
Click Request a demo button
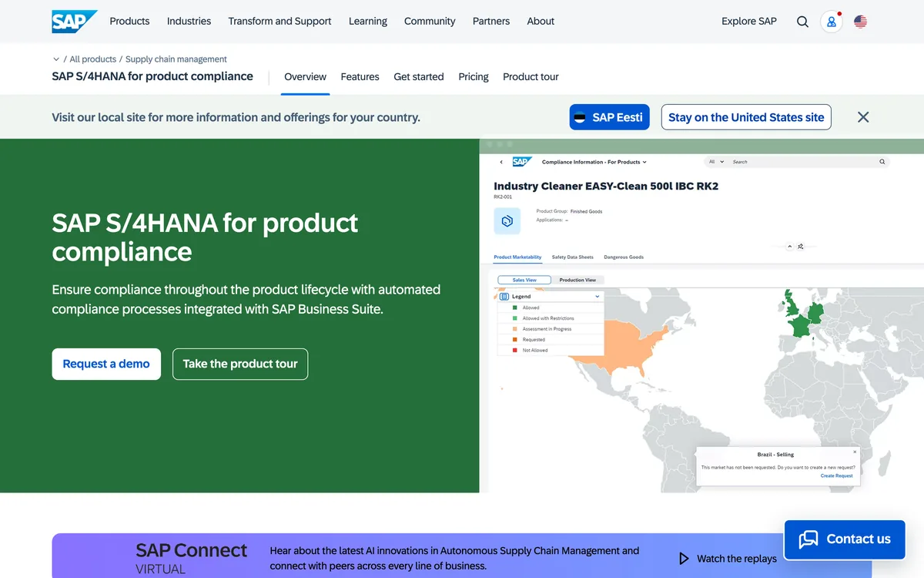[x=106, y=364]
